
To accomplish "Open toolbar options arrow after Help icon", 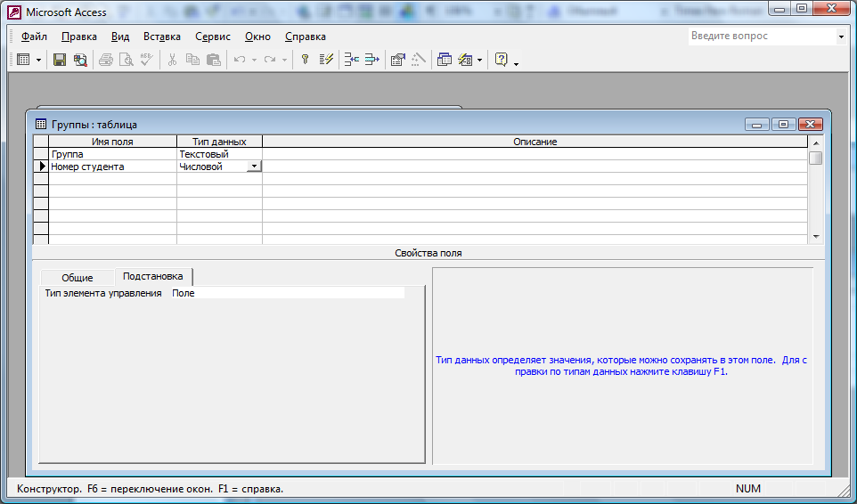I will point(516,64).
